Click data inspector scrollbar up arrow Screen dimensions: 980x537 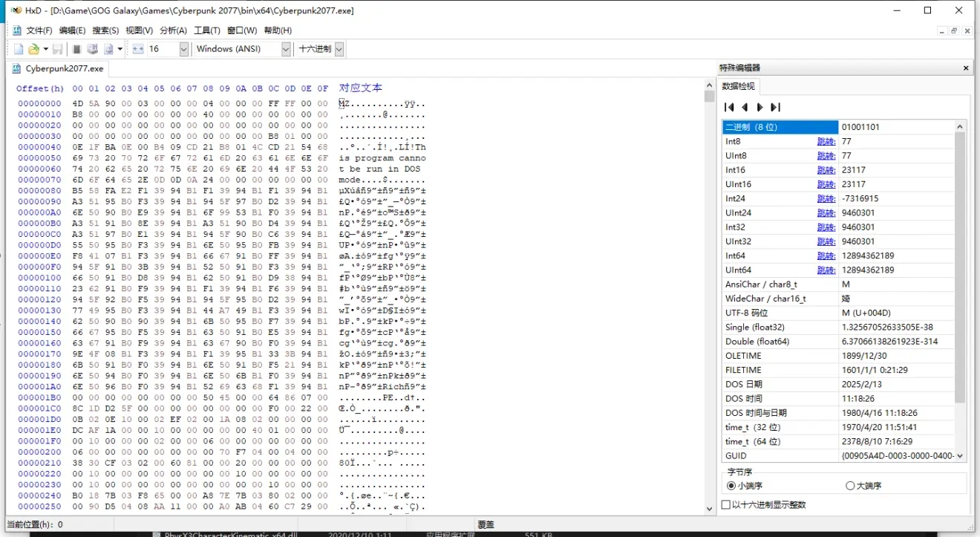tap(961, 126)
